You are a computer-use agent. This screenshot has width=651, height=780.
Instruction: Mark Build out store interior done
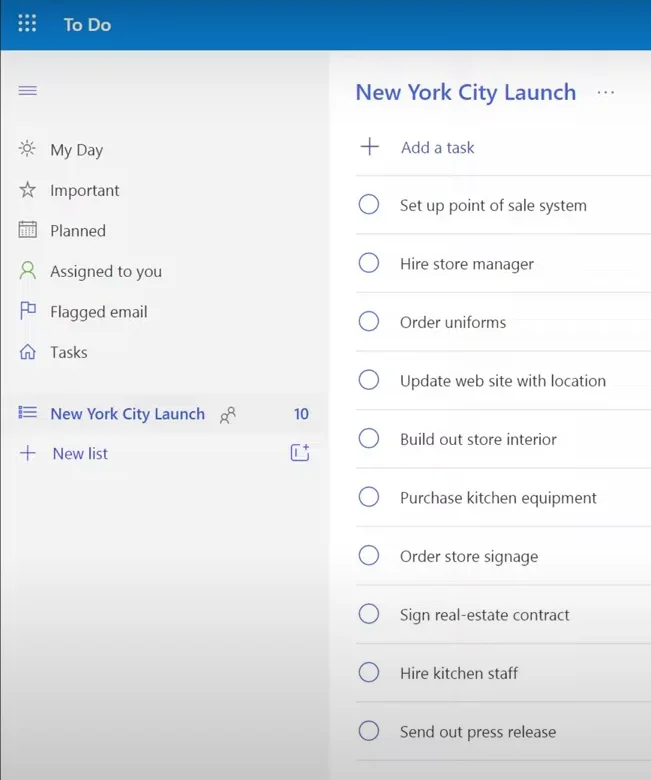(369, 438)
